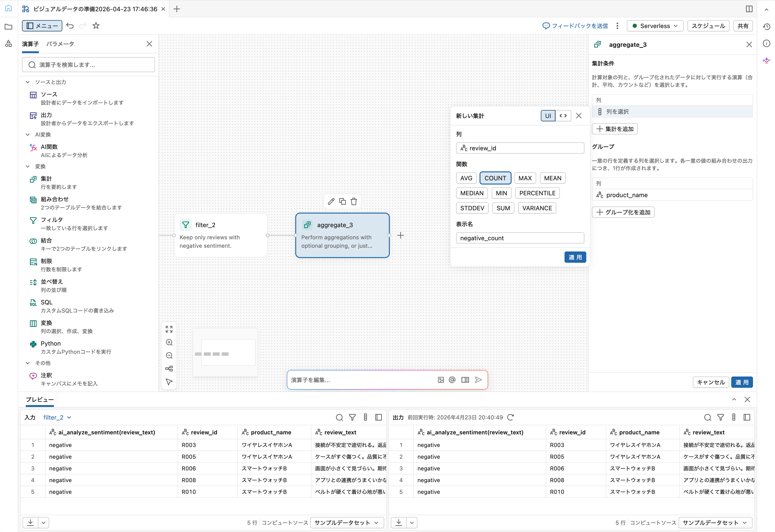The height and width of the screenshot is (532, 775).
Task: Switch to the パラメータ tab
Action: (60, 44)
